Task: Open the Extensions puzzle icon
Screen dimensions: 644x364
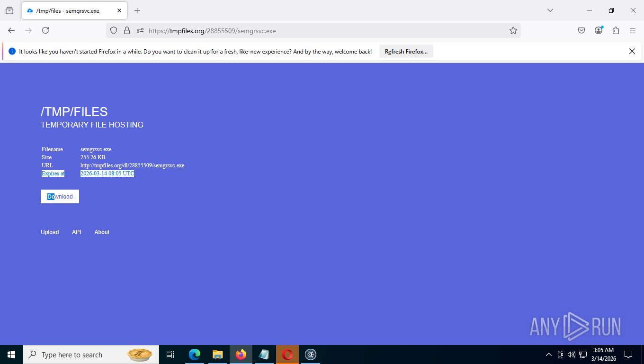Action: click(x=616, y=30)
